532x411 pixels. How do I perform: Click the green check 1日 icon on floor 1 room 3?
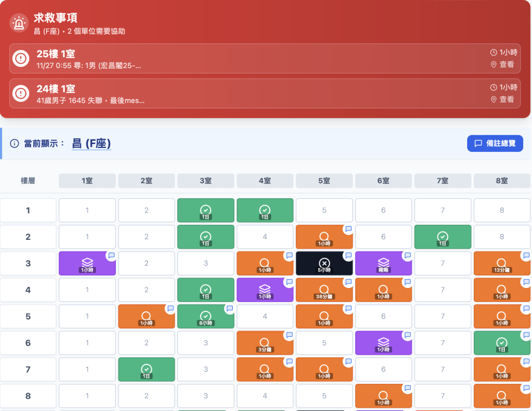tap(206, 210)
